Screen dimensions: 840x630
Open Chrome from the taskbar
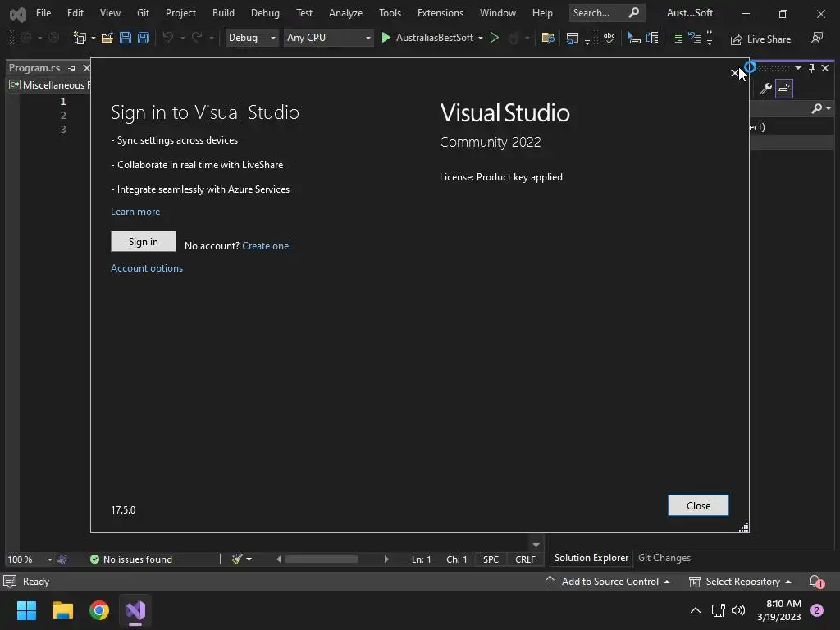click(99, 610)
